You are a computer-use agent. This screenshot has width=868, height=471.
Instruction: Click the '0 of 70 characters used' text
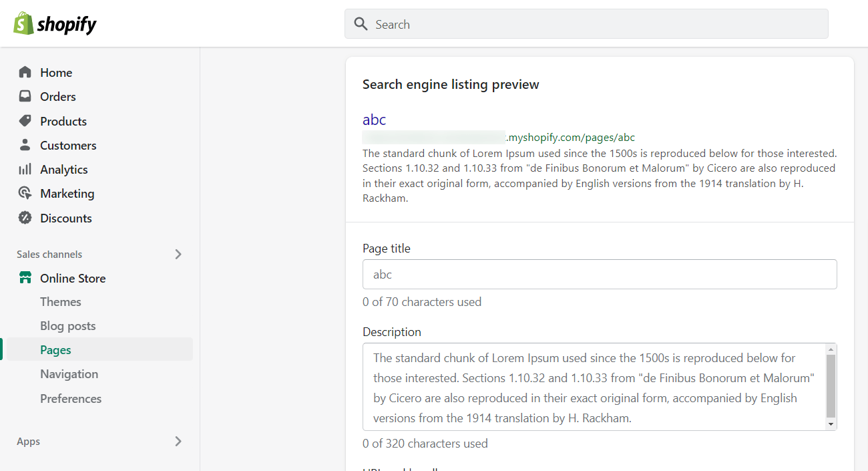(x=422, y=302)
